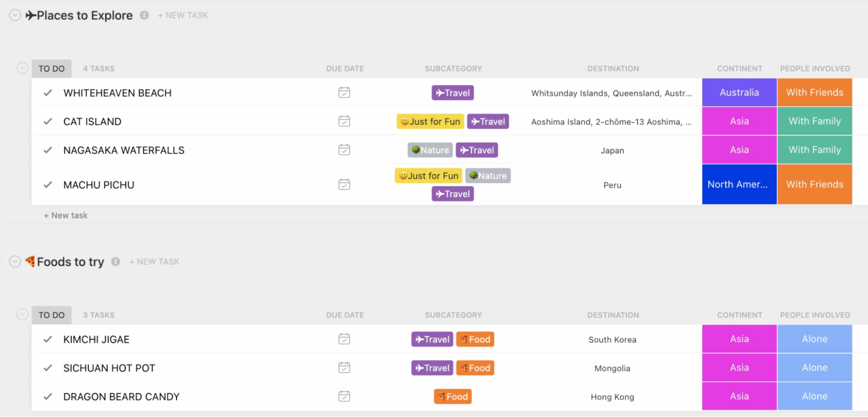The image size is (868, 417).
Task: Click calendar icon for Nagasaka Waterfalls
Action: coord(344,150)
